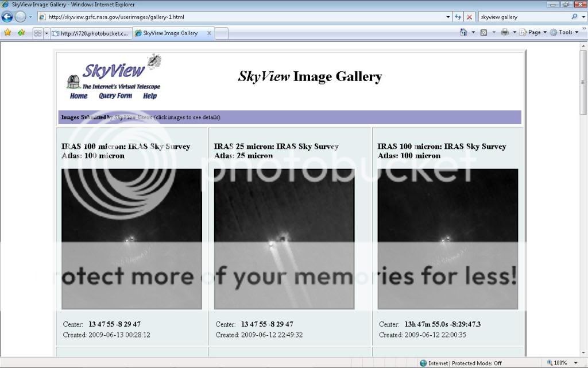The image size is (588, 368).
Task: Click the Add to Favorites icon
Action: pos(21,33)
